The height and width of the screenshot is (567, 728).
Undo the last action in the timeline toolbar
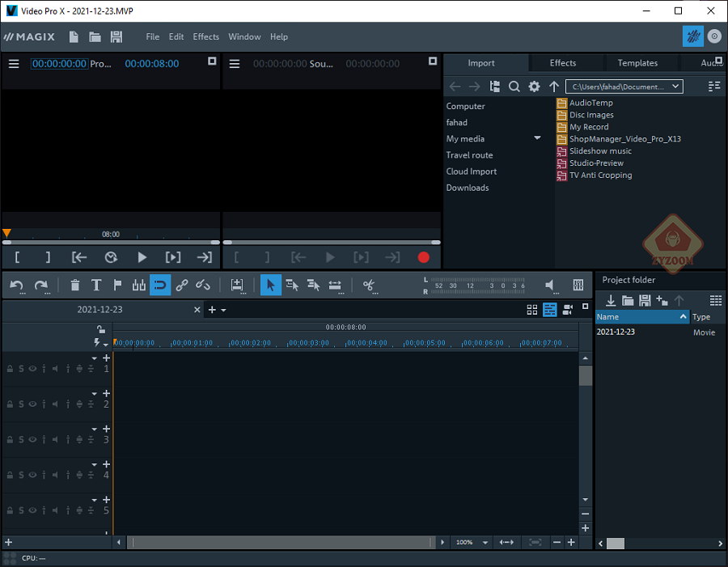(17, 286)
